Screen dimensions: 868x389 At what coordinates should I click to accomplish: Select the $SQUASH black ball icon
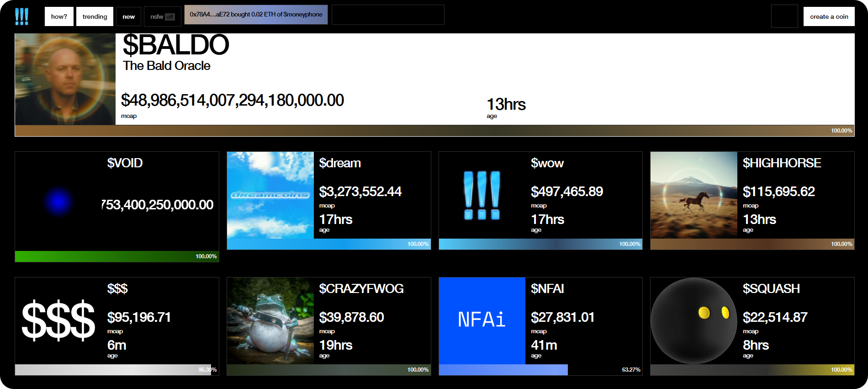click(x=693, y=320)
